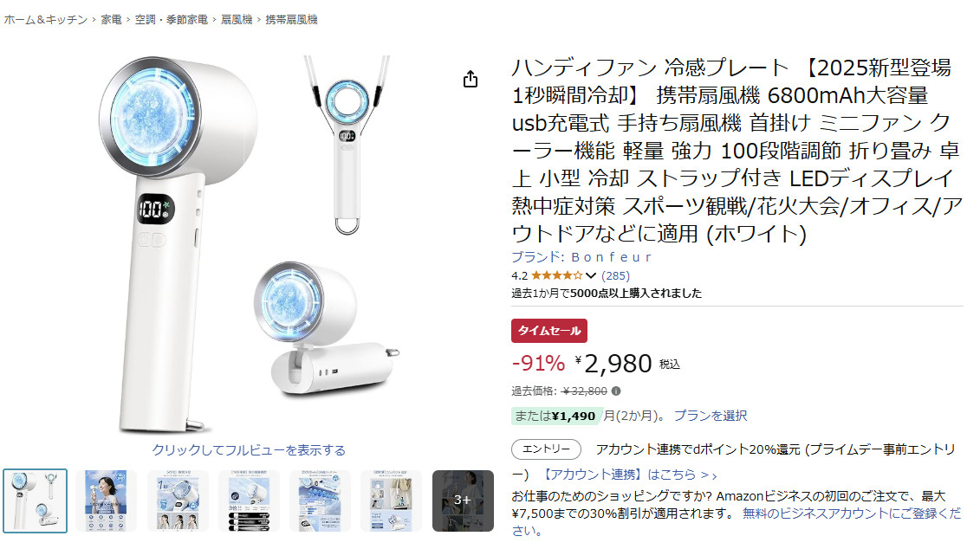Open the 285 reviews link
This screenshot has height=549, width=980.
coord(615,275)
